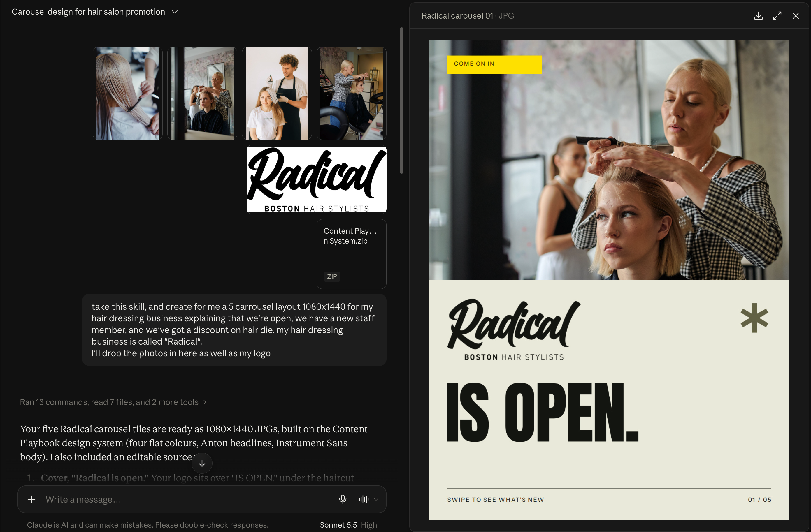
Task: Expand the 'Ran 13 commands' tool summary
Action: tap(113, 402)
